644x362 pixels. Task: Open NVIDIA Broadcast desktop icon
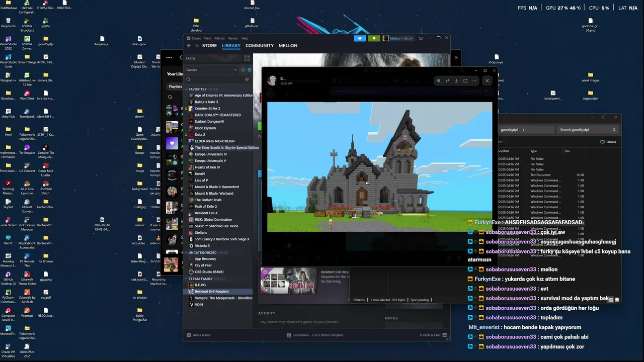coord(27,24)
